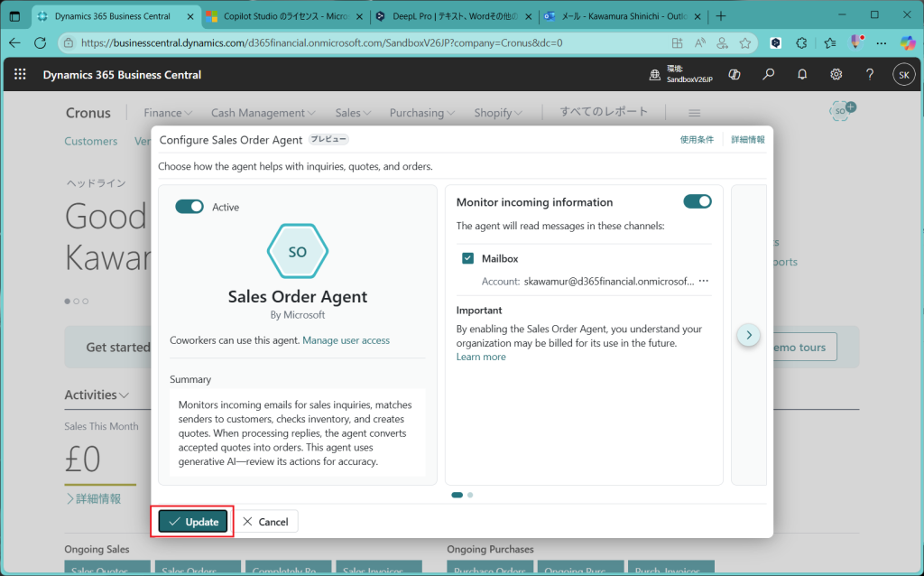Open 詳細情報 link in dialog header

coord(748,140)
